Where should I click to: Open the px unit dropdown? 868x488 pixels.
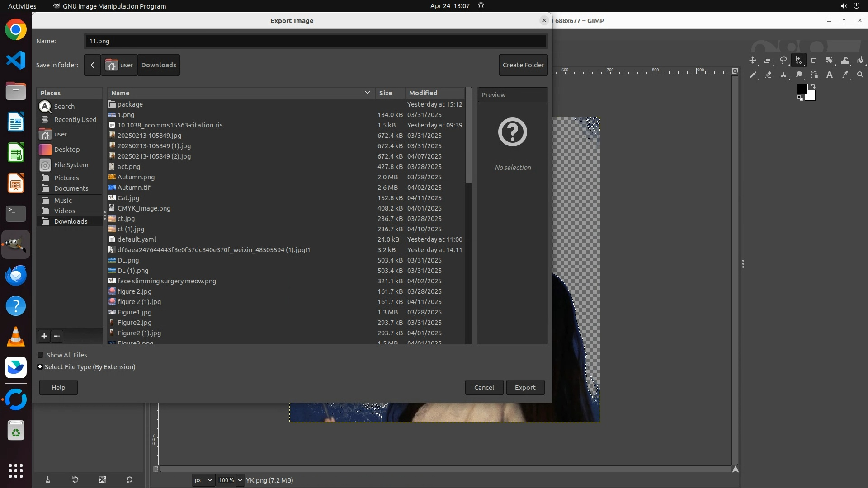pos(203,480)
